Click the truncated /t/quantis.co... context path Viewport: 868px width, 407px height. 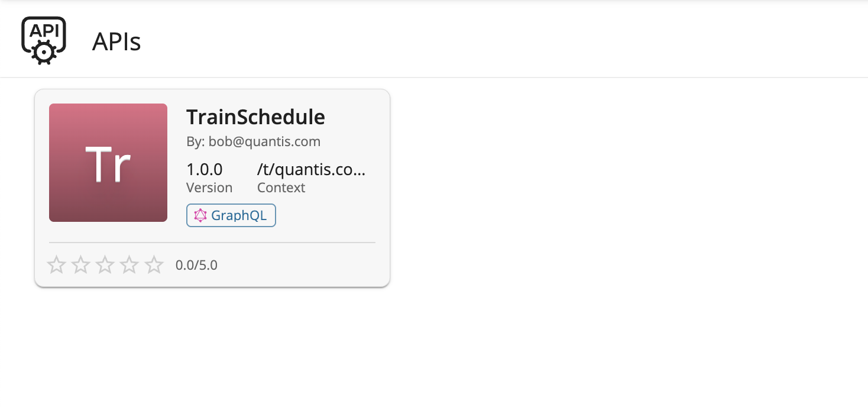pos(311,170)
